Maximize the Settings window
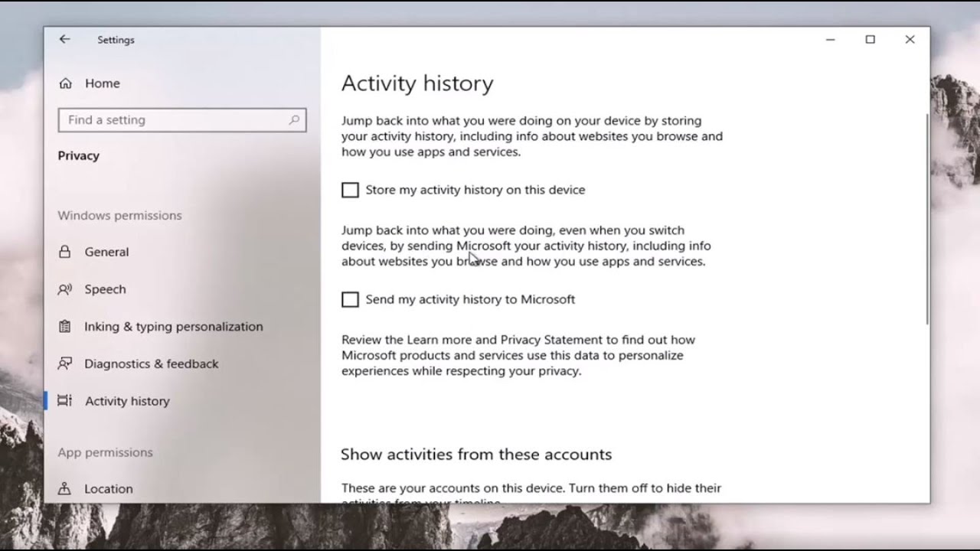This screenshot has height=551, width=980. (870, 40)
